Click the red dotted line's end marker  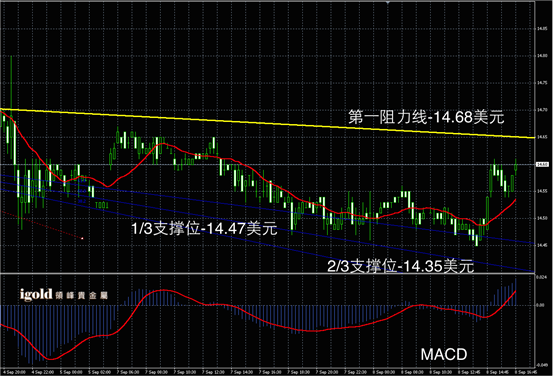click(82, 238)
